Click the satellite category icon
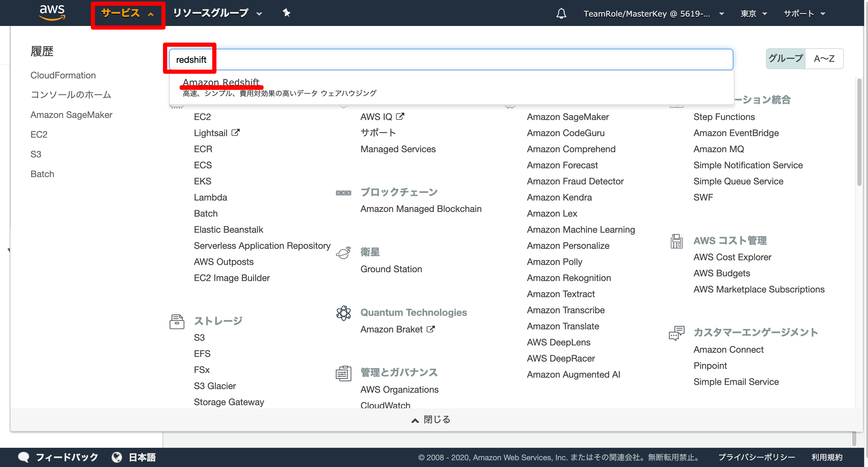 (x=343, y=252)
